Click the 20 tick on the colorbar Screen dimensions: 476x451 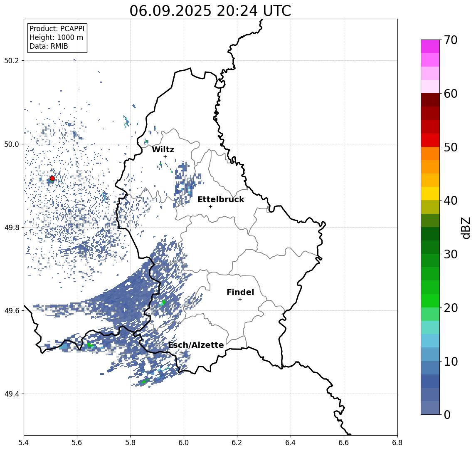pyautogui.click(x=451, y=307)
